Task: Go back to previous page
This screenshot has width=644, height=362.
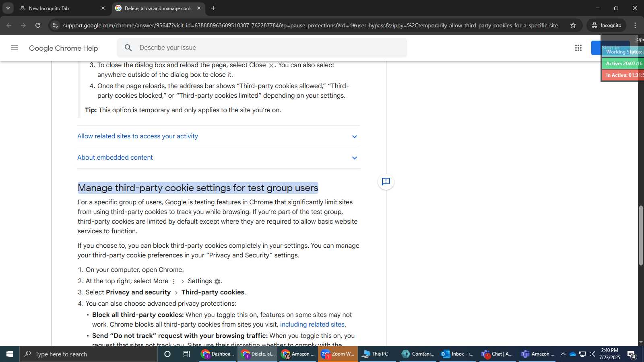Action: pyautogui.click(x=9, y=25)
